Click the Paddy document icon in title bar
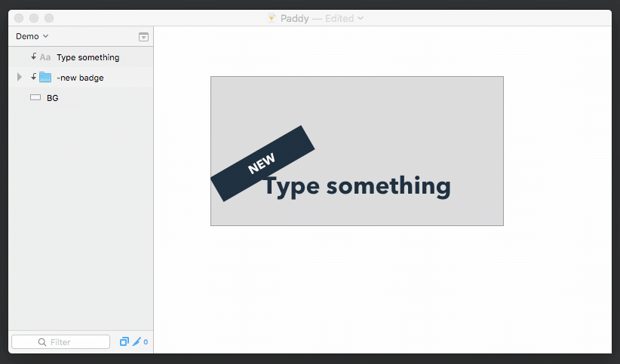The width and height of the screenshot is (620, 364). (x=272, y=18)
